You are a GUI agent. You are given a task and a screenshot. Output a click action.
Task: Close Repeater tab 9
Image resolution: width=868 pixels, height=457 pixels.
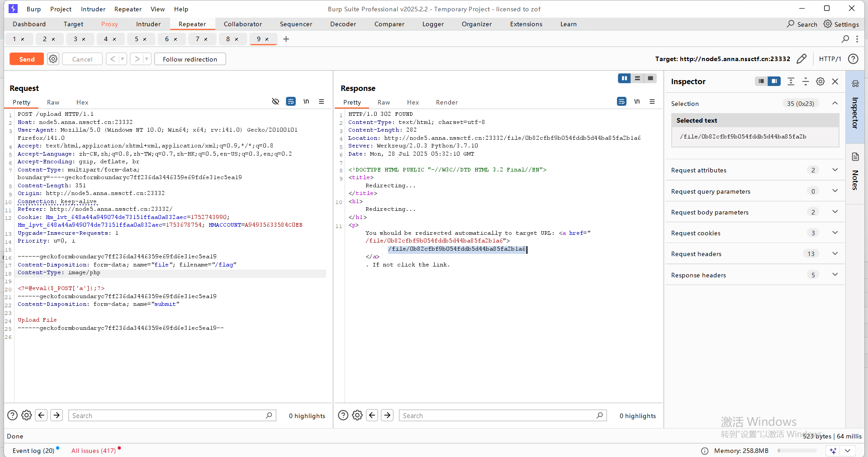tap(267, 39)
